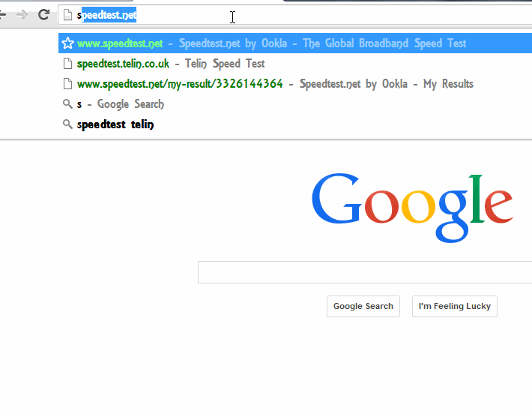Select 's - Google Search' suggestion
The width and height of the screenshot is (532, 414).
295,104
